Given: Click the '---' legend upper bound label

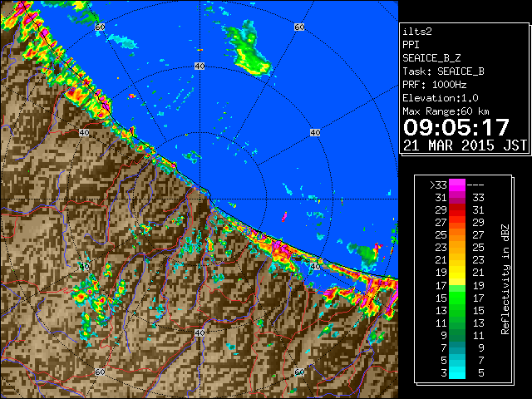Looking at the screenshot, I should tap(475, 185).
